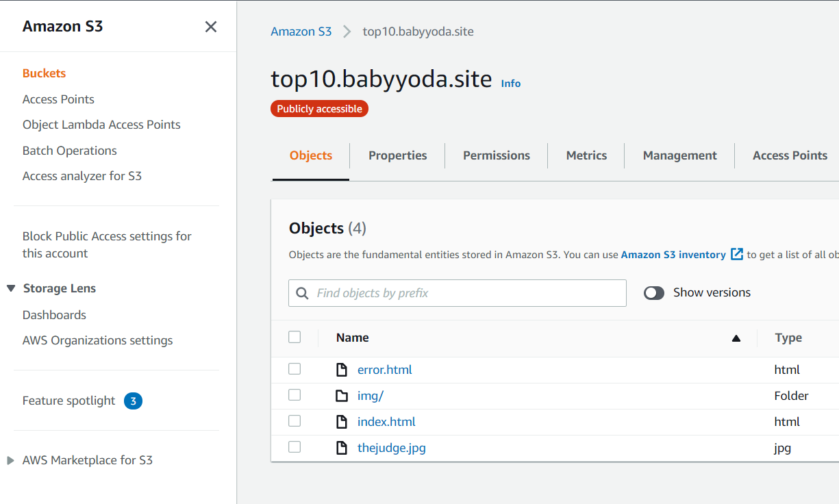Click the file icon next to error.html
This screenshot has width=839, height=504.
pos(342,370)
